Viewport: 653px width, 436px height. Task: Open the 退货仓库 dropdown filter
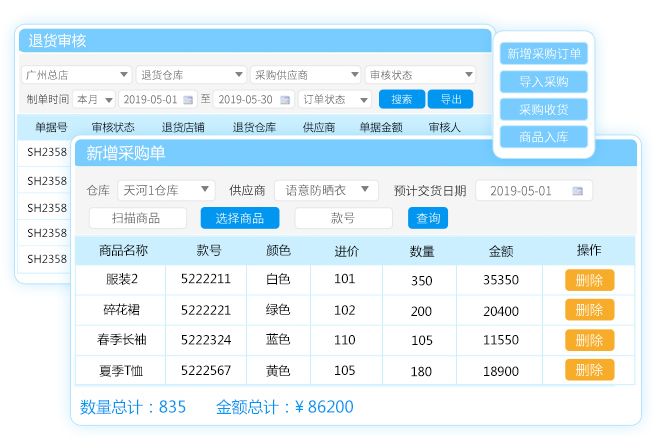(191, 75)
